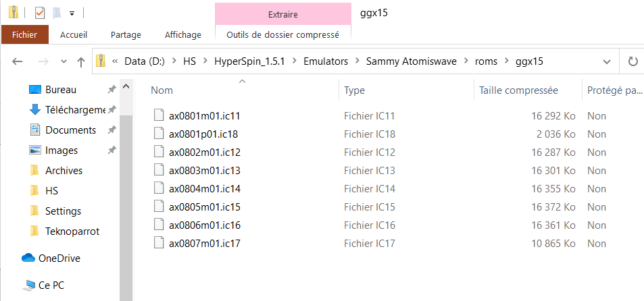Expand the address bar history dropdown
The height and width of the screenshot is (301, 644).
click(606, 61)
